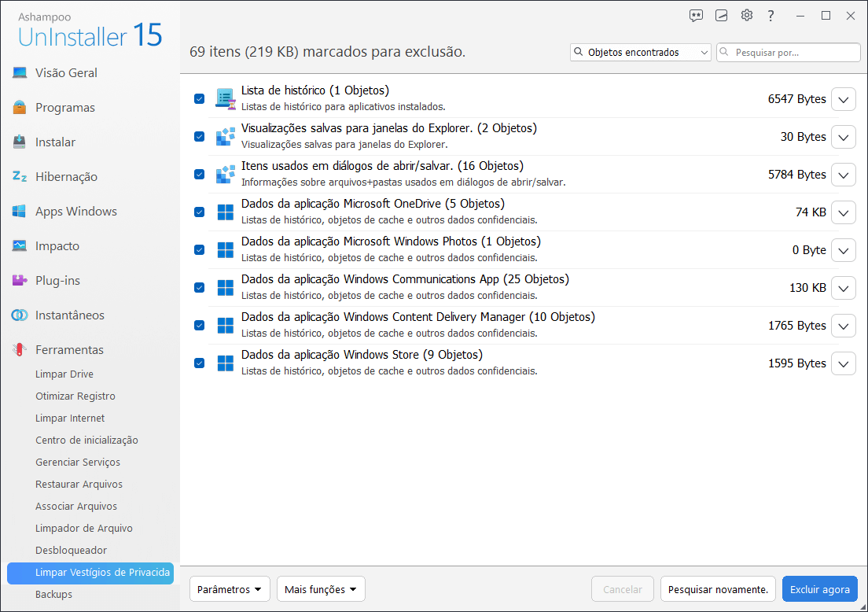The width and height of the screenshot is (868, 612).
Task: Open Limpador de Arquivo tool
Action: point(84,529)
